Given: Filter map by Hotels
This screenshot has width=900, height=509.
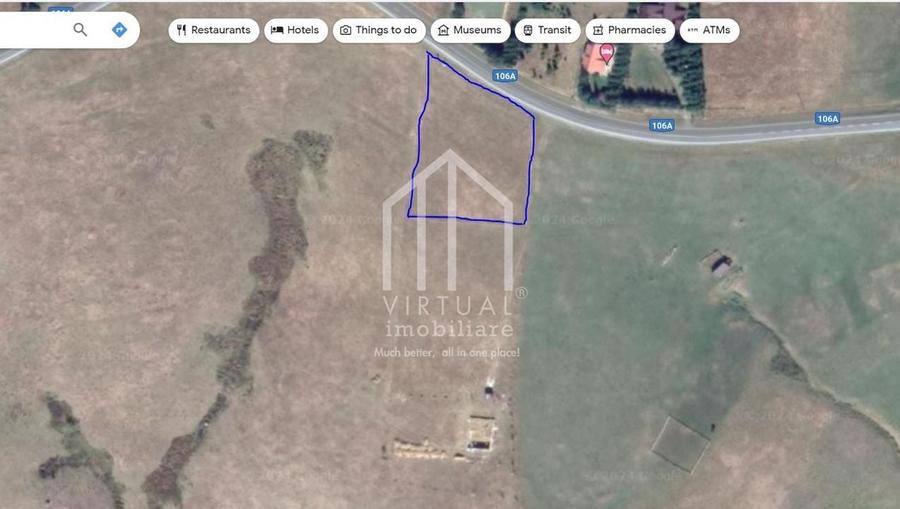Looking at the screenshot, I should [x=296, y=30].
